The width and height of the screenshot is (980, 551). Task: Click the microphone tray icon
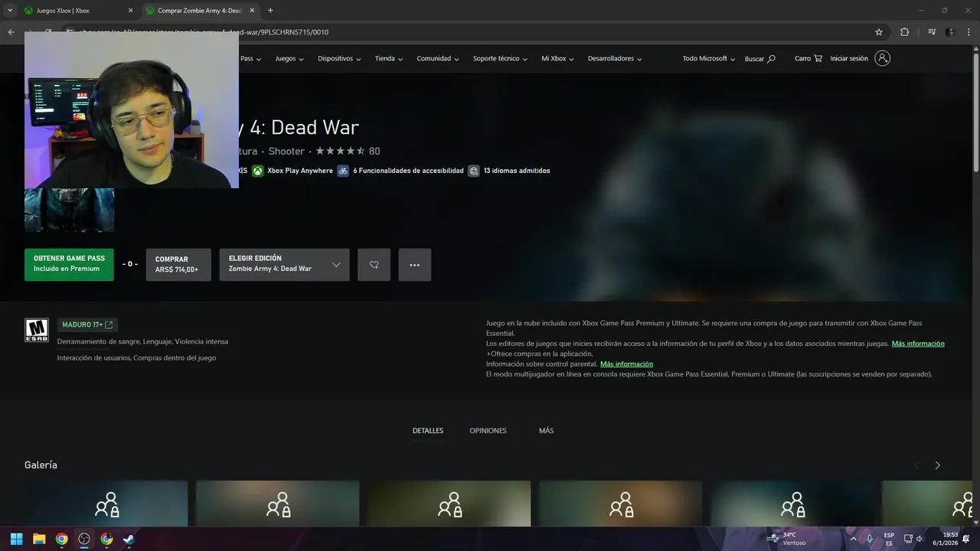click(870, 539)
